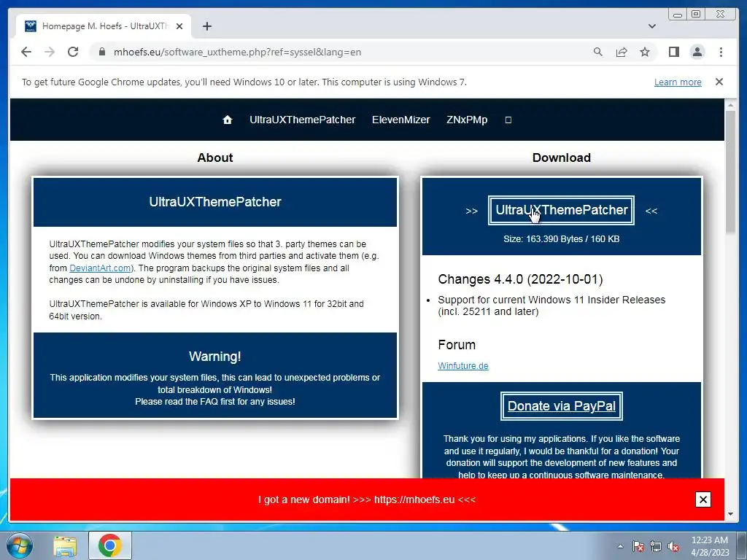Open site security padlock info
Viewport: 747px width, 560px height.
(102, 52)
